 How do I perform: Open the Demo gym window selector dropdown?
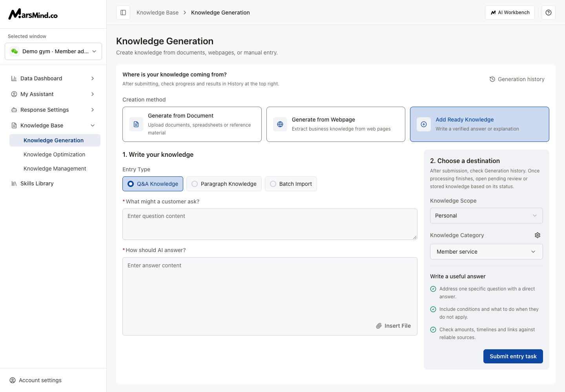pyautogui.click(x=53, y=51)
